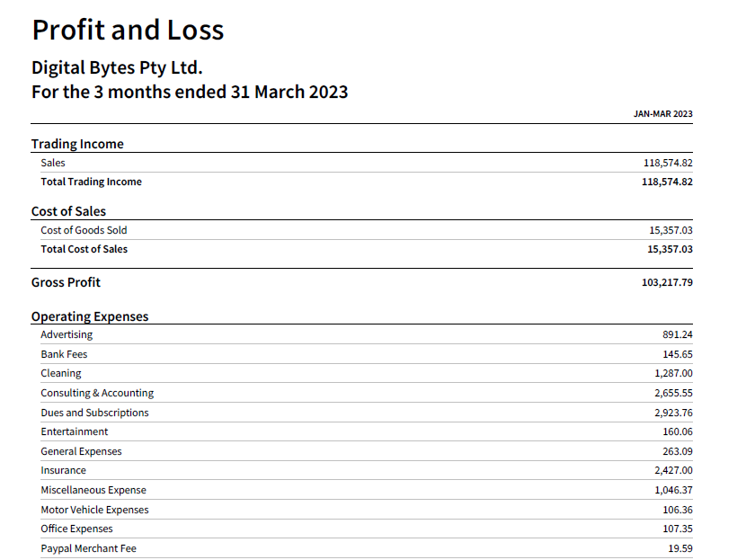This screenshot has height=560, width=755.
Task: Click the Cost of Goods Sold label
Action: [x=84, y=230]
